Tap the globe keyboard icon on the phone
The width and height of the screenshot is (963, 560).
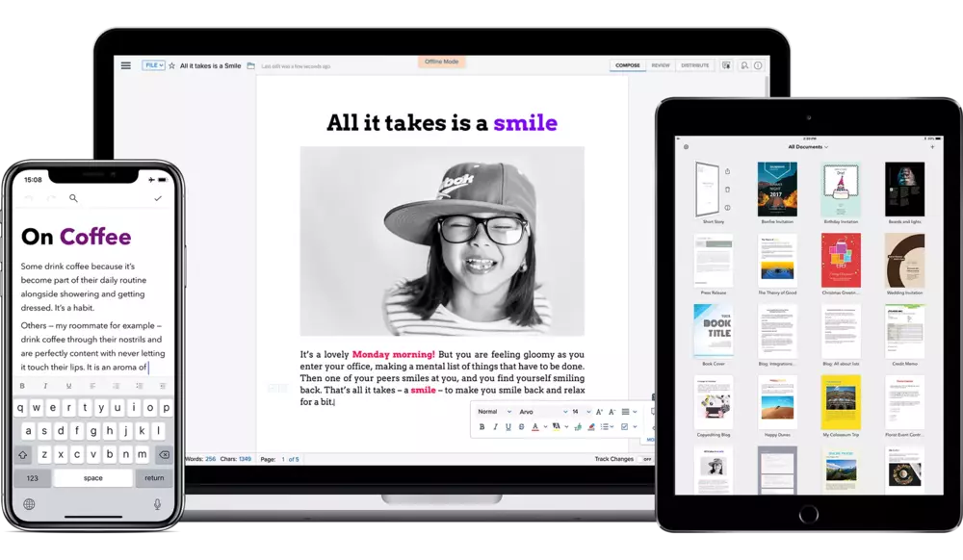point(29,504)
